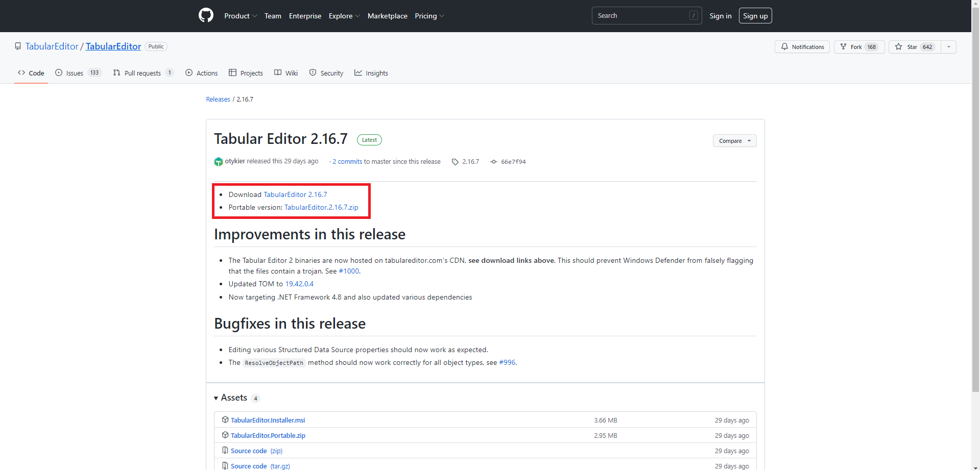Viewport: 980px width, 470px height.
Task: Open issue #996 link
Action: pos(507,363)
